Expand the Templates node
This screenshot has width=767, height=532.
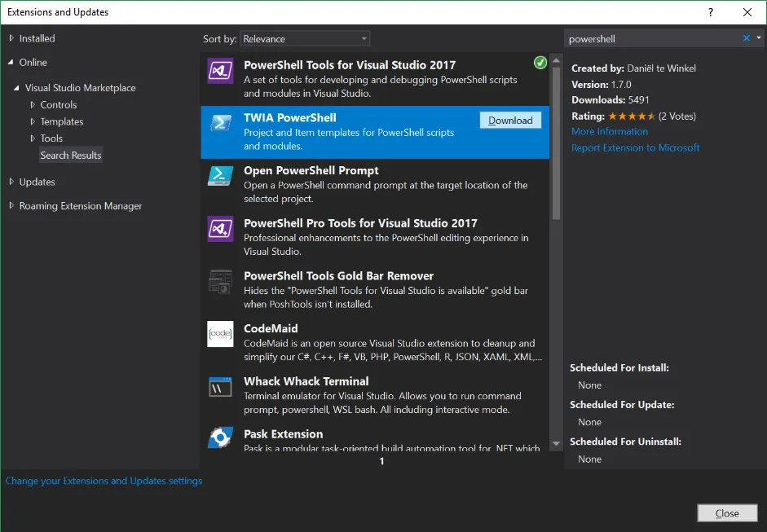[33, 121]
